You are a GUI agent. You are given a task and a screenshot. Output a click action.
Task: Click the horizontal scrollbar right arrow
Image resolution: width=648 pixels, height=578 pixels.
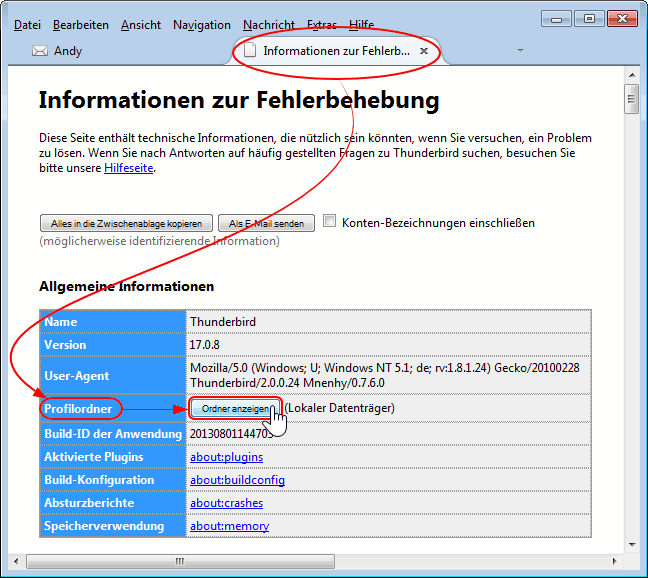(614, 560)
